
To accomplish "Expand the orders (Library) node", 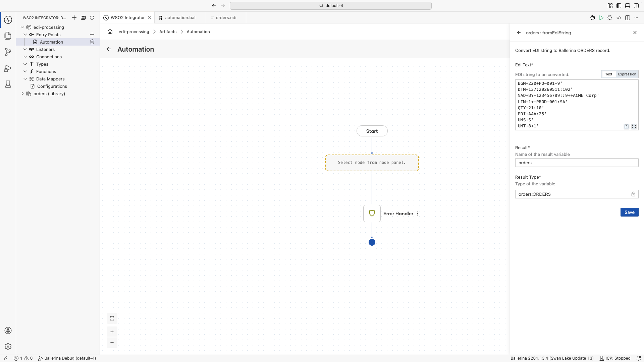I will (22, 94).
